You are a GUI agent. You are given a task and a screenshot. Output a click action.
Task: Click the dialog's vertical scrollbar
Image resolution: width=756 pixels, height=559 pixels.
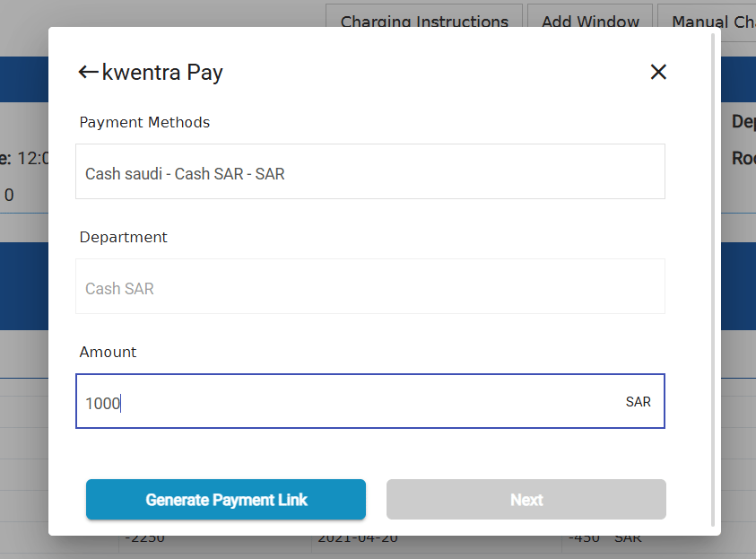713,280
